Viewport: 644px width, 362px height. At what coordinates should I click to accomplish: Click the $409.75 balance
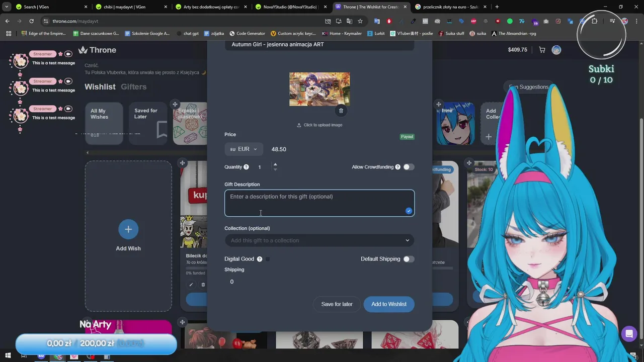click(x=518, y=50)
